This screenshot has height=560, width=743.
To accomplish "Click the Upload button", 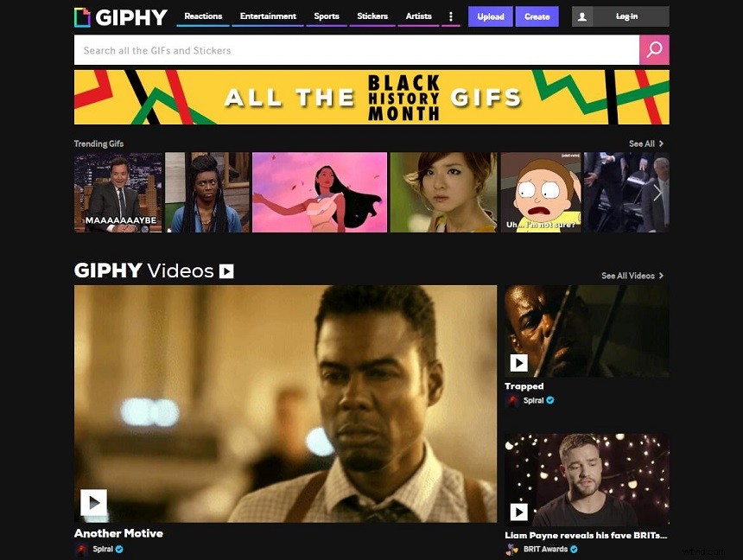I will point(490,16).
